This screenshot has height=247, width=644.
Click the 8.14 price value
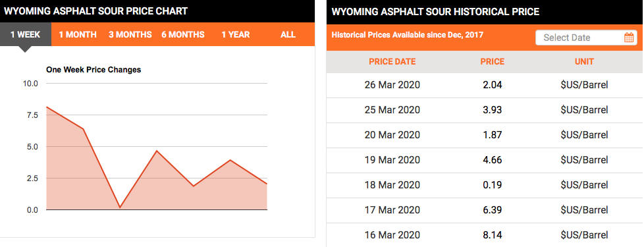(493, 234)
